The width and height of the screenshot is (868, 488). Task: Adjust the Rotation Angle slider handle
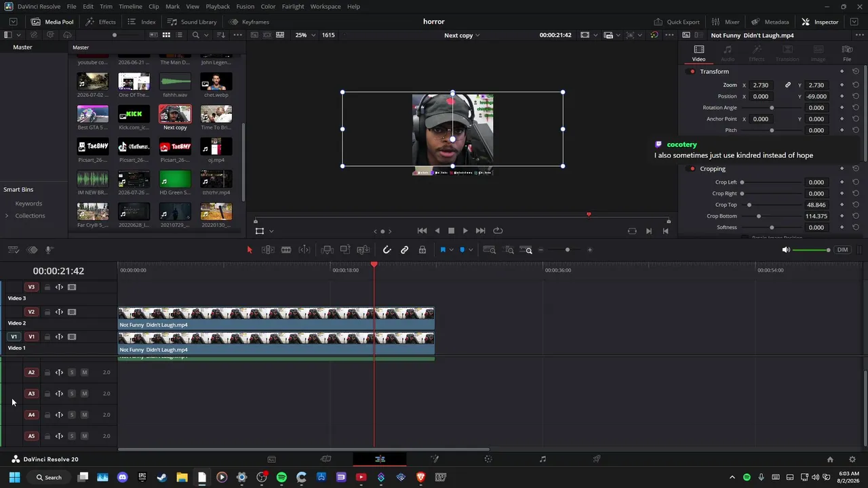772,108
